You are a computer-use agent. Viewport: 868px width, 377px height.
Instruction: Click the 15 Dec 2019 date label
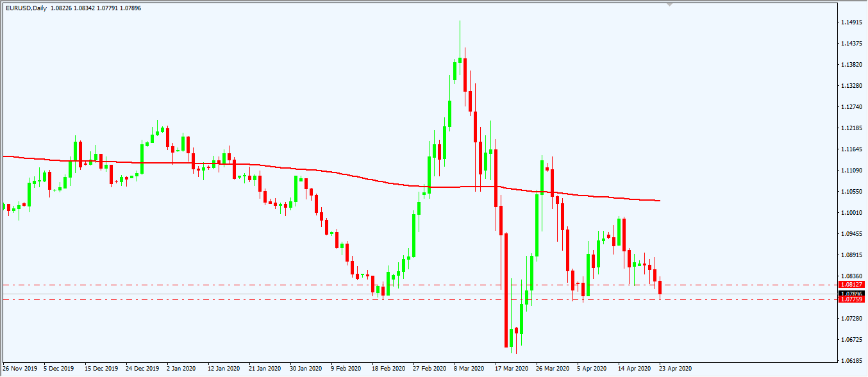point(101,369)
